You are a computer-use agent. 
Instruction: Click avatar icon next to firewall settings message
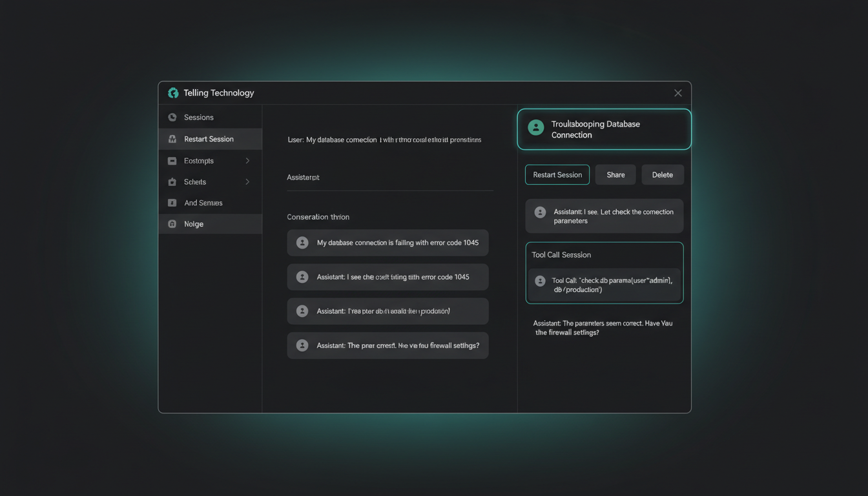[302, 346]
